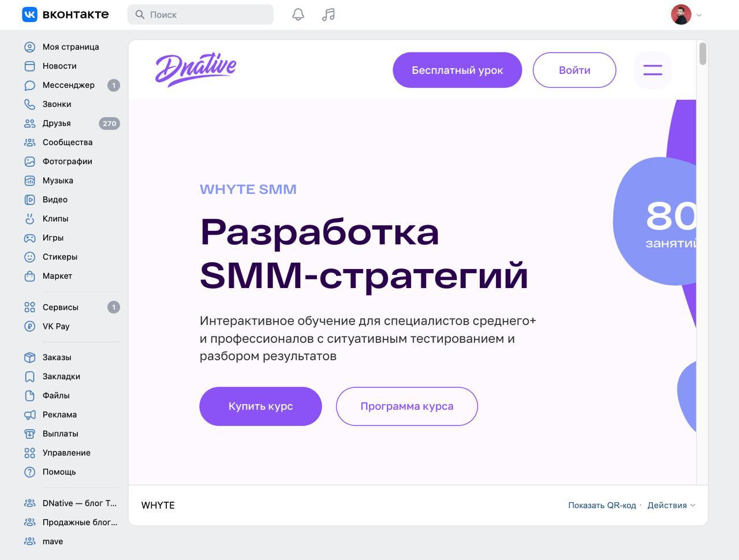Open the hamburger menu on the Dnative page
The image size is (739, 560).
(652, 70)
